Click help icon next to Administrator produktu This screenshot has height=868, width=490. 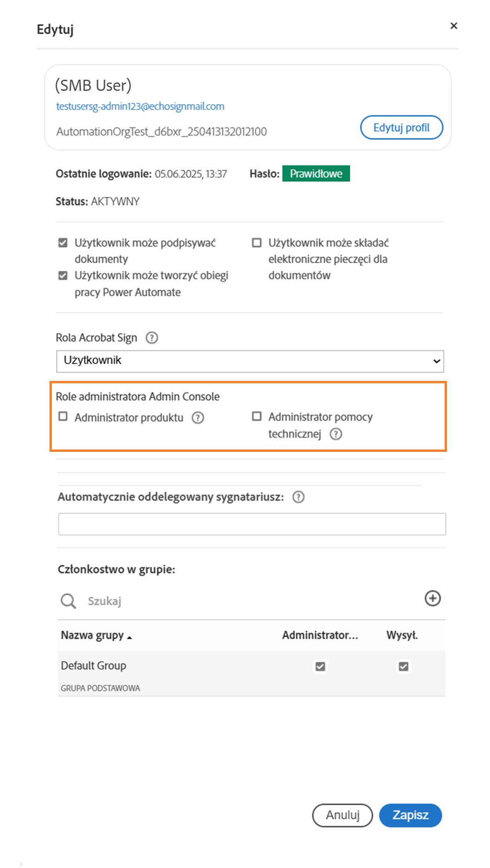click(x=198, y=418)
